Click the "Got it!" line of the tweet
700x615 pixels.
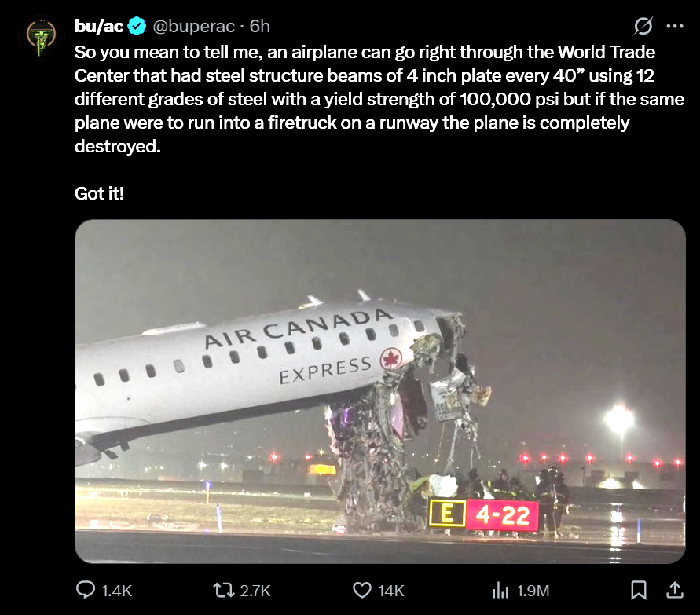point(99,192)
